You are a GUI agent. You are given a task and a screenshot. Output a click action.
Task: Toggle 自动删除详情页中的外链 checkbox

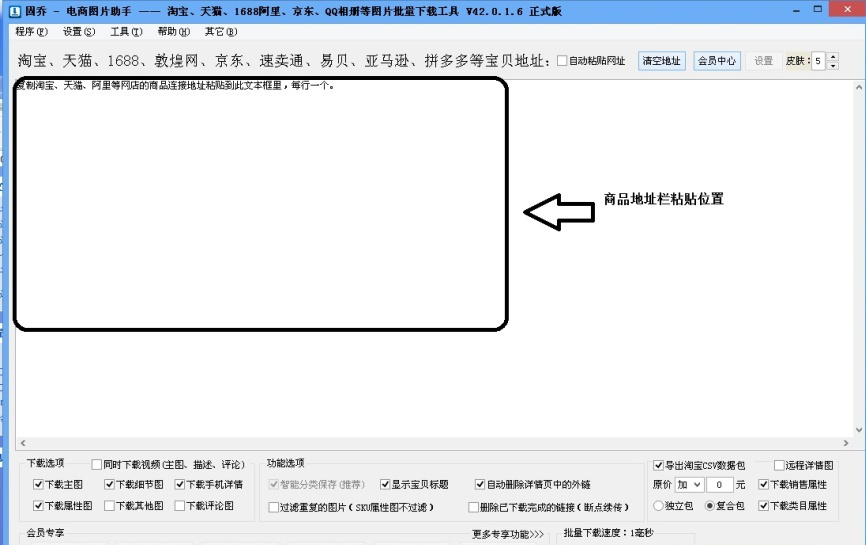(x=480, y=484)
